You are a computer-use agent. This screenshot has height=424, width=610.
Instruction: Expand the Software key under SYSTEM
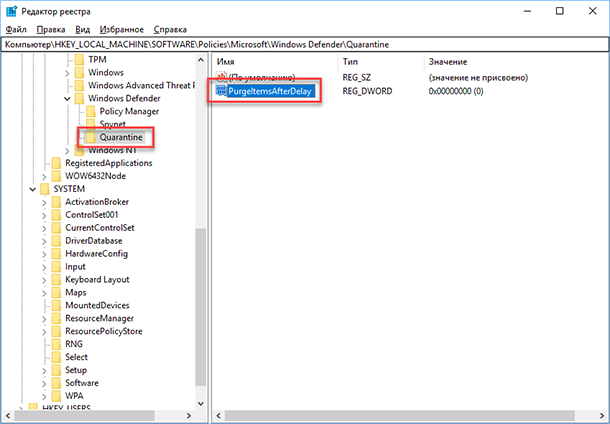click(x=44, y=384)
